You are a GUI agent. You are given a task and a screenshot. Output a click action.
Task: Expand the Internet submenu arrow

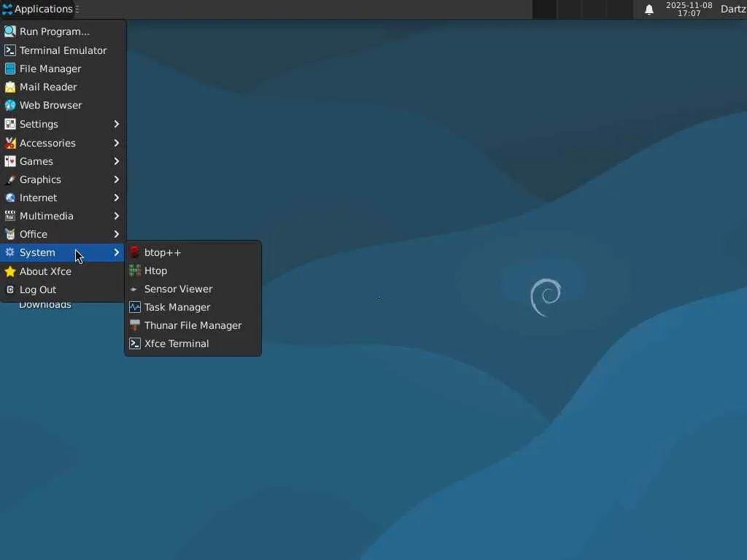[116, 198]
